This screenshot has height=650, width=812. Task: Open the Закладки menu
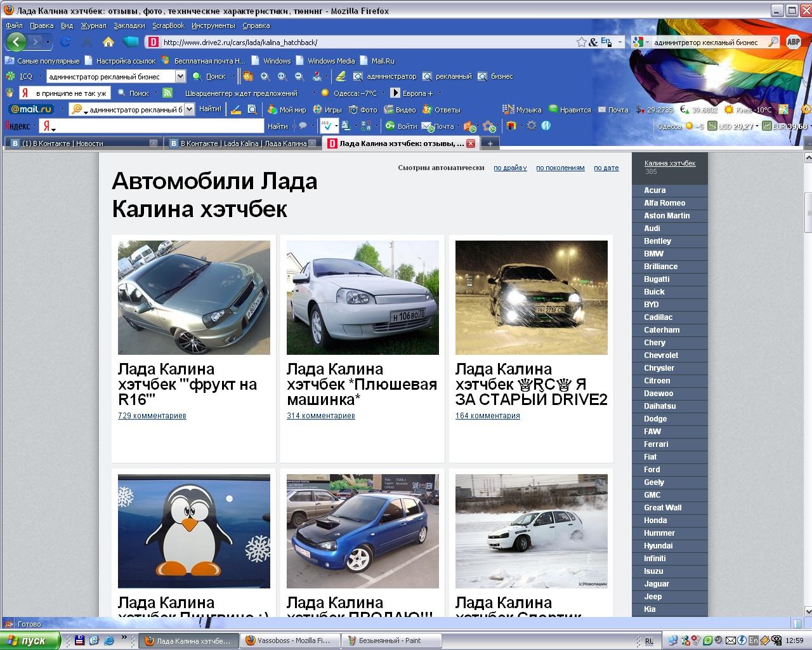tap(129, 25)
